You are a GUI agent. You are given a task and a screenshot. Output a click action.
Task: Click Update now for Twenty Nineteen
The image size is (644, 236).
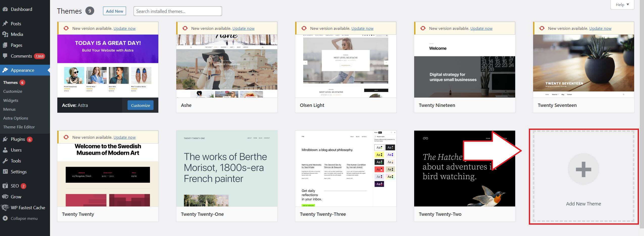[x=481, y=28]
